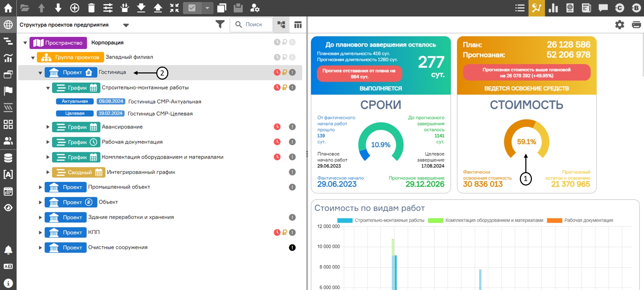644x290 pixels.
Task: Toggle Рабочая документация legend series
Action: tap(580, 220)
